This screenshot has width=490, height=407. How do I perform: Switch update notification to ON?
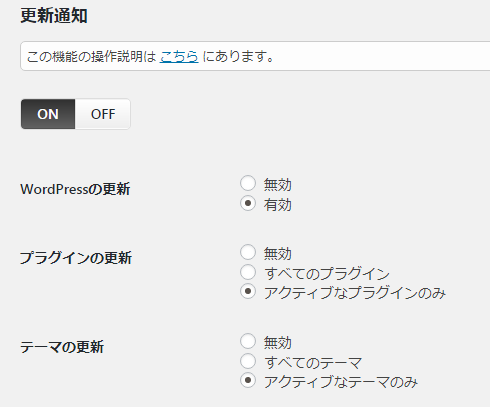point(48,114)
